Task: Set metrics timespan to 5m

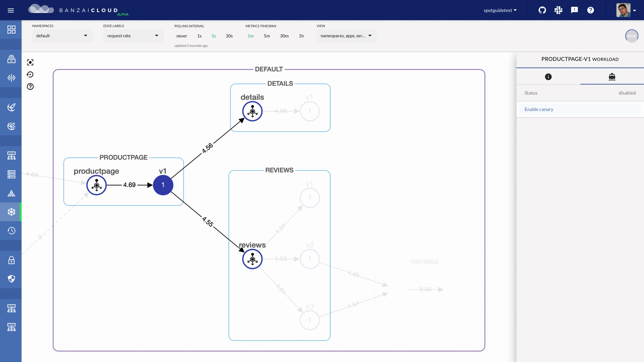Action: coord(267,36)
